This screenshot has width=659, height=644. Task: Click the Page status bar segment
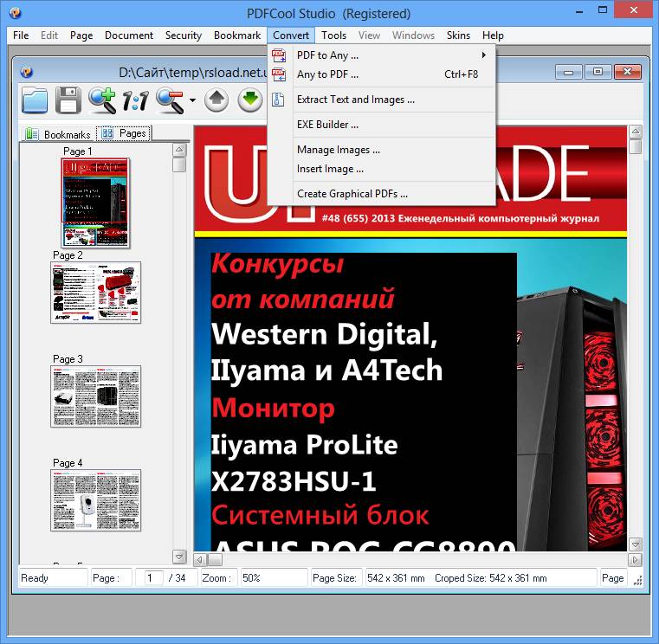click(x=613, y=578)
